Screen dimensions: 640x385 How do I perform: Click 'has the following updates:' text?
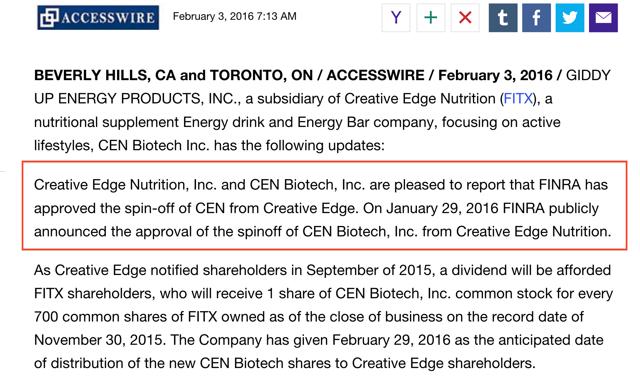coord(299,146)
